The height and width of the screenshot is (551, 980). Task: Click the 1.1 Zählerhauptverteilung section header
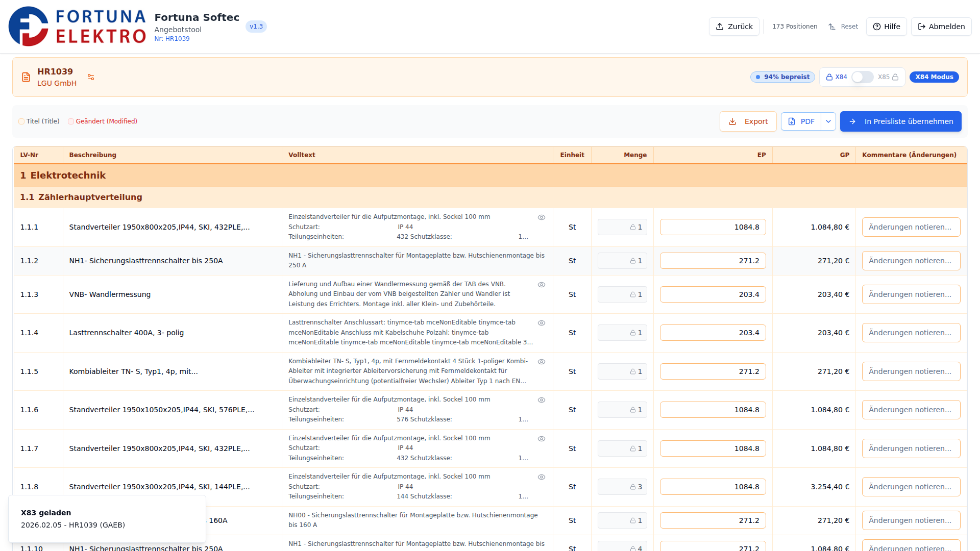(82, 197)
